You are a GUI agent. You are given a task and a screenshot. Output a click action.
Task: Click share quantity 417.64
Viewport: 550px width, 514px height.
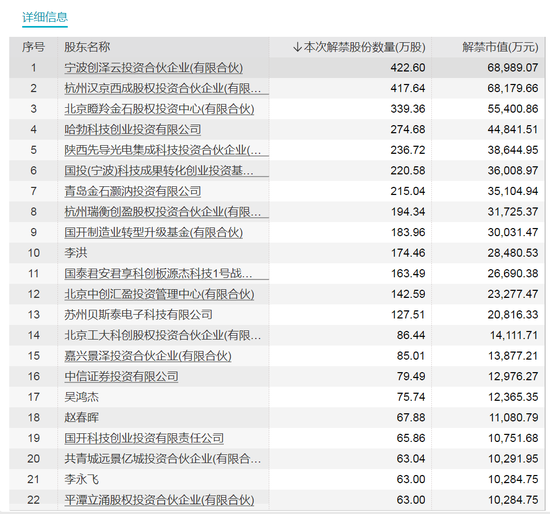(x=408, y=88)
